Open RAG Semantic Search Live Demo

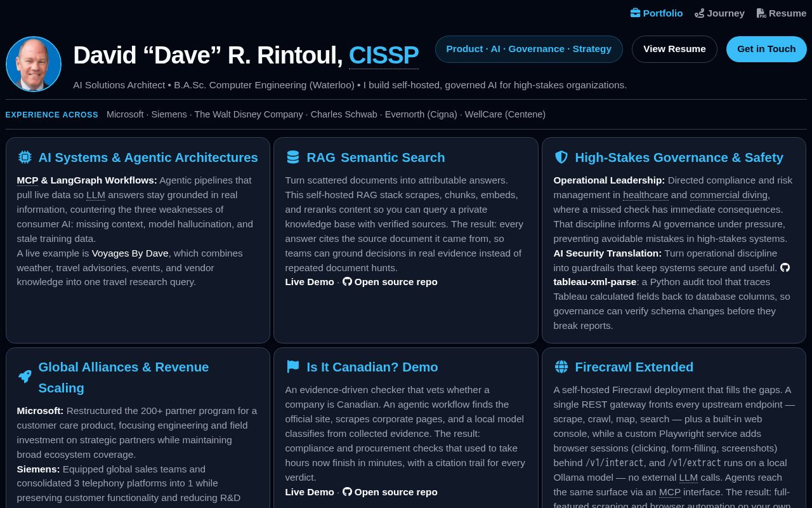click(310, 282)
